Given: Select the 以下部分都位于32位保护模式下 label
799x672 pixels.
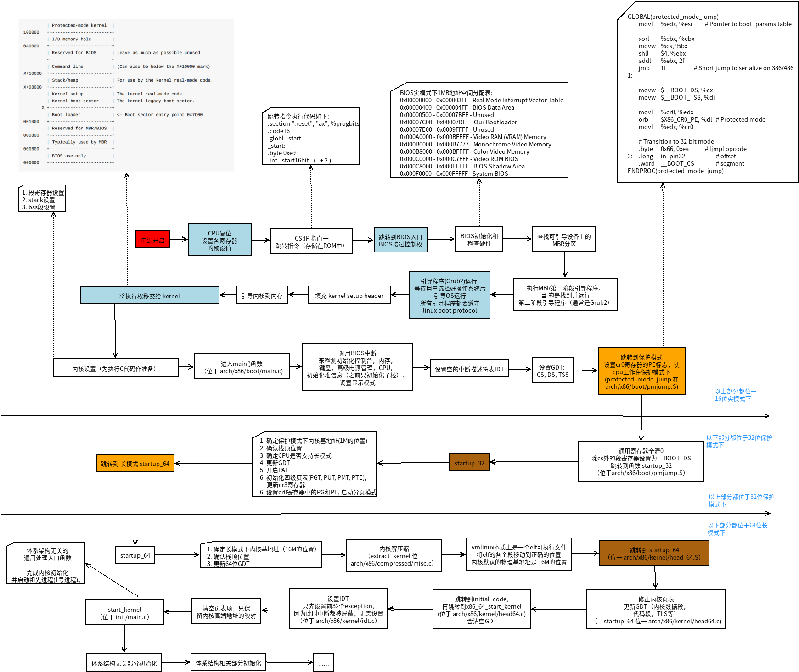Looking at the screenshot, I should pyautogui.click(x=739, y=441).
